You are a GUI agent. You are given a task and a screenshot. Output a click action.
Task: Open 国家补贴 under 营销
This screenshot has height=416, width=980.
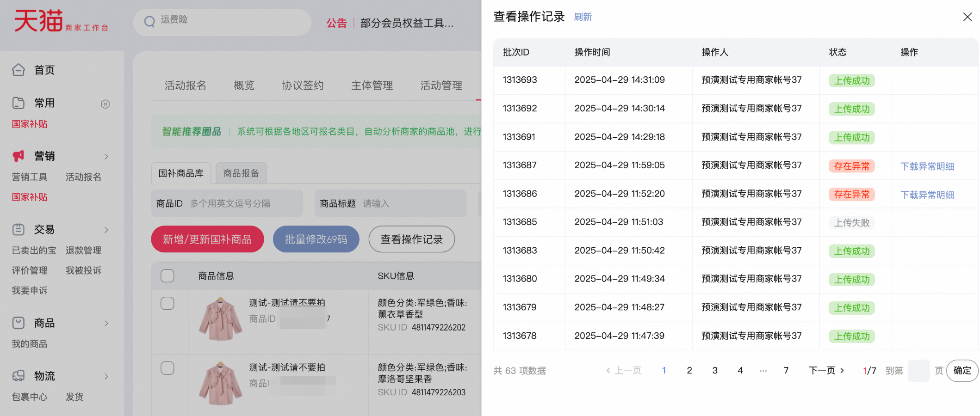pos(30,197)
